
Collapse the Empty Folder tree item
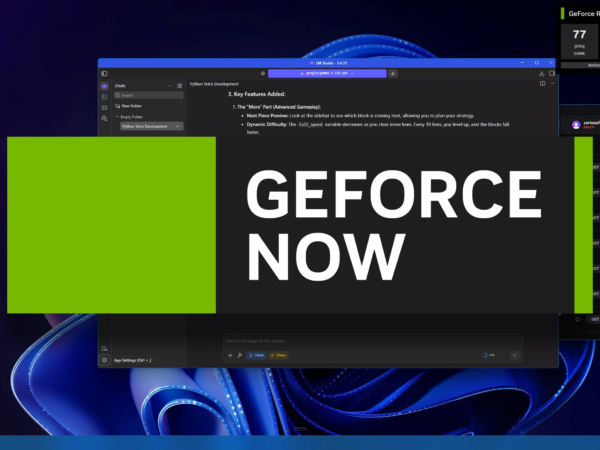pos(117,117)
